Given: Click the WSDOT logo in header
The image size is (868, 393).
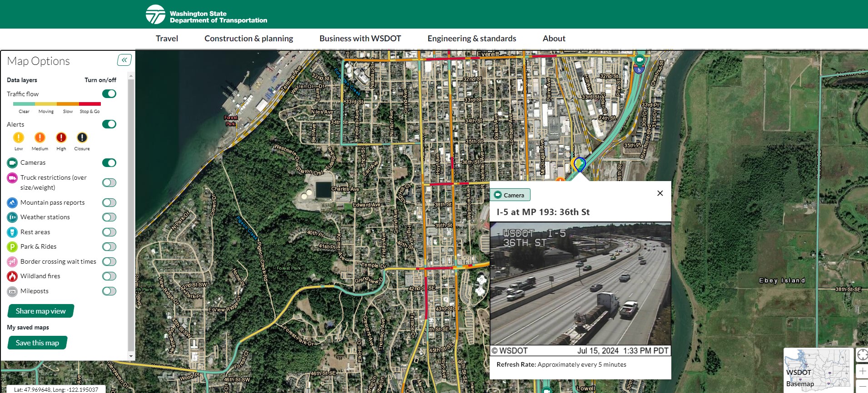Looking at the screenshot, I should pos(207,15).
